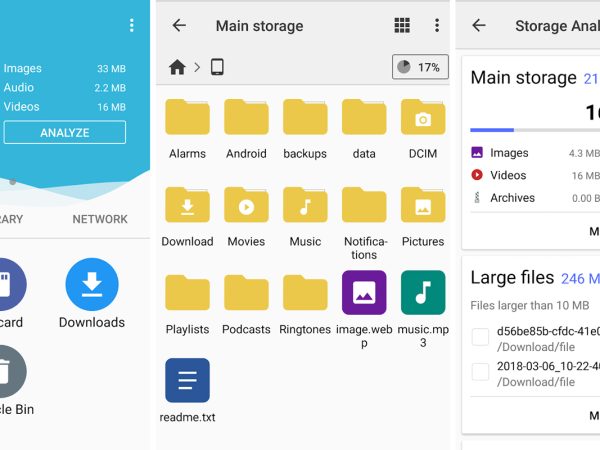600x450 pixels.
Task: Open the music.mp3 audio file
Action: click(x=423, y=293)
